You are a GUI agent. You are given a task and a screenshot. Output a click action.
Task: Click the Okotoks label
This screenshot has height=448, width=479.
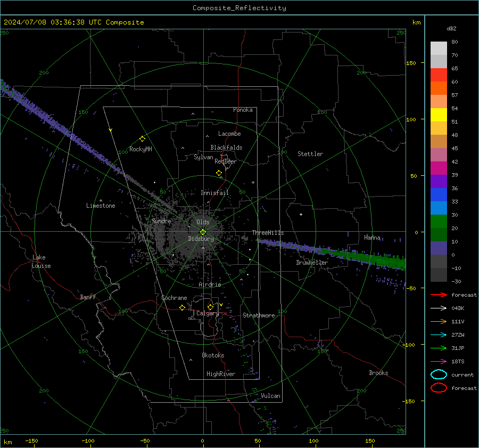click(213, 355)
